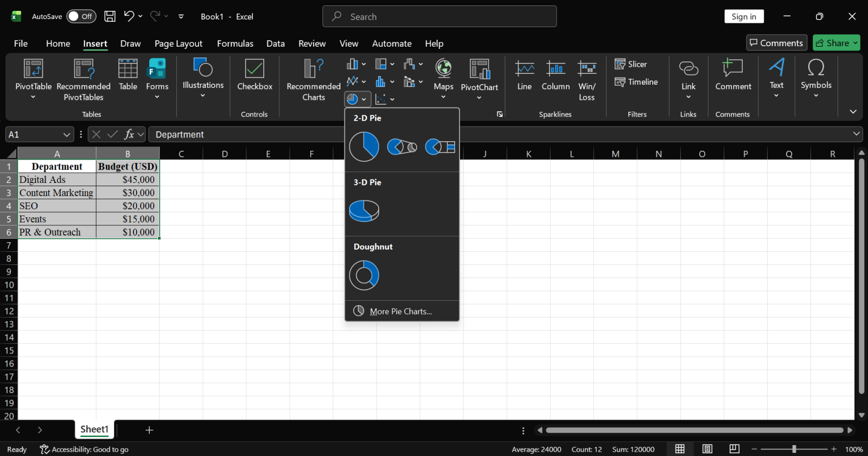The image size is (868, 456).
Task: Open the column or bar chart menu
Action: pos(356,64)
